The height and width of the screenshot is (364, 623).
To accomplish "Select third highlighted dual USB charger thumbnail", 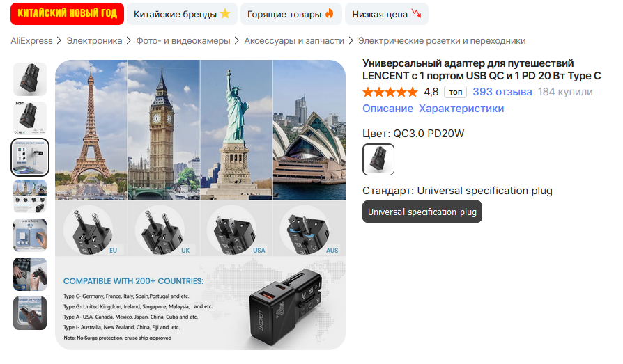I will tap(30, 157).
